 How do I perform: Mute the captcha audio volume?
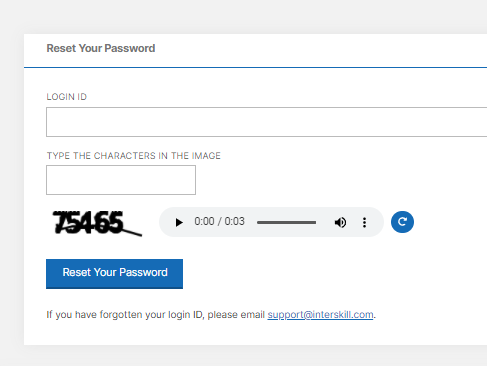[x=340, y=222]
